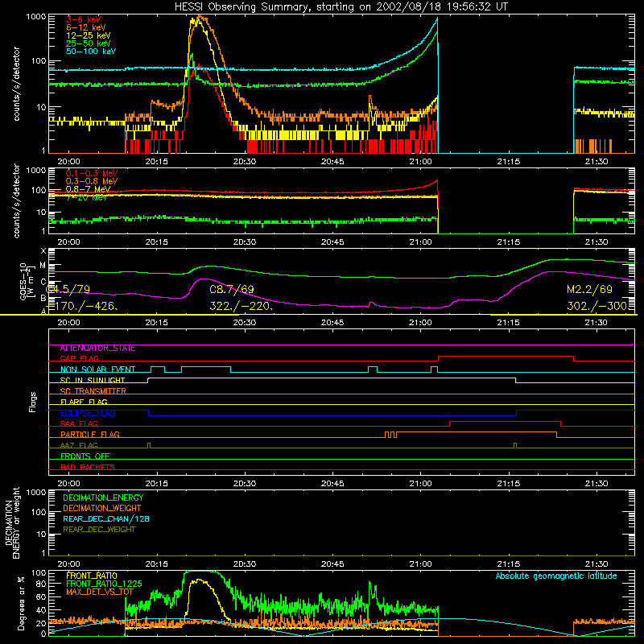Select the 25-50 keV legend label
This screenshot has width=644, height=644.
point(89,43)
